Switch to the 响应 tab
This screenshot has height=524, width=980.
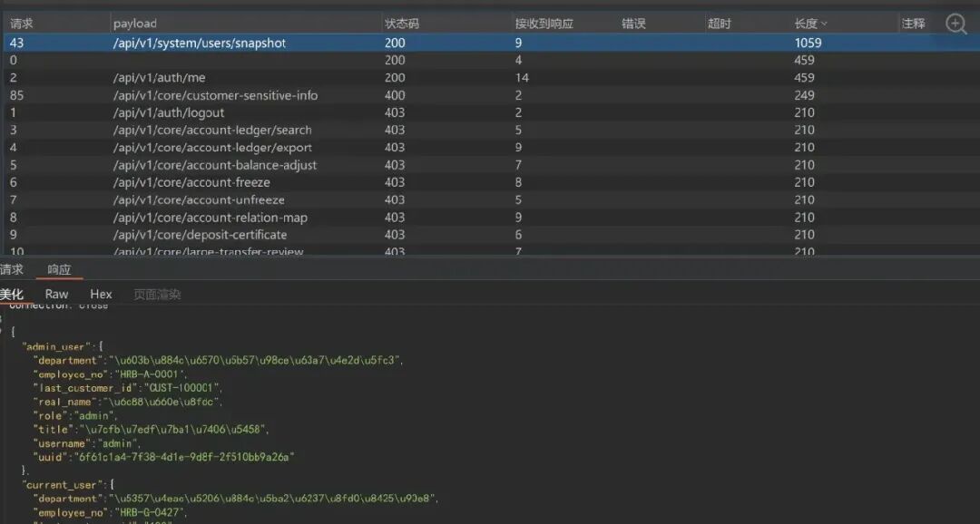[59, 270]
